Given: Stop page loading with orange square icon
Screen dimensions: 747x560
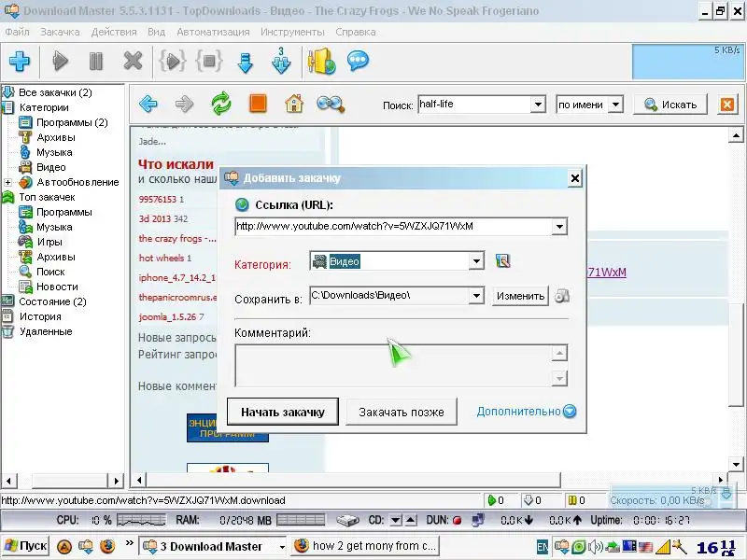Looking at the screenshot, I should (258, 104).
